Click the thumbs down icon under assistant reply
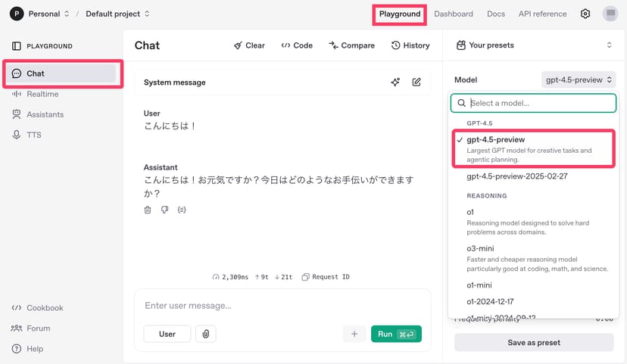Image resolution: width=627 pixels, height=364 pixels. click(x=164, y=210)
